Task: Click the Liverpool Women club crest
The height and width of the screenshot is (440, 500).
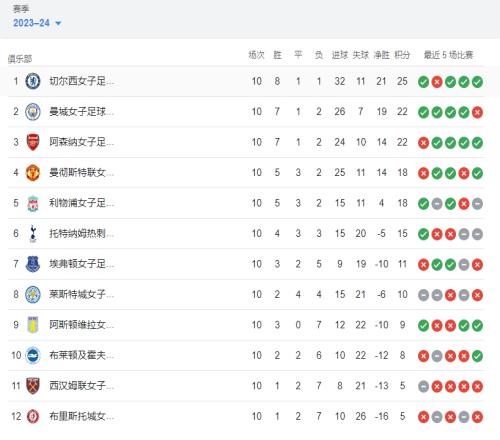Action: point(33,203)
